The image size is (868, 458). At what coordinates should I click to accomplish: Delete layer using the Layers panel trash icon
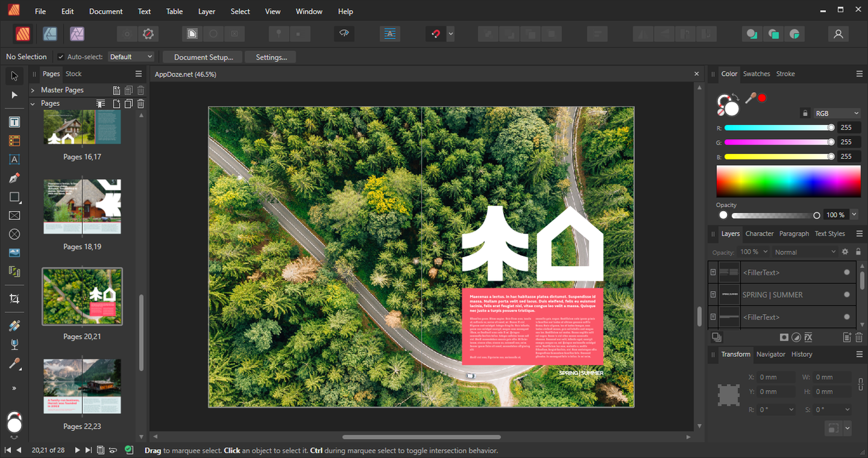859,337
